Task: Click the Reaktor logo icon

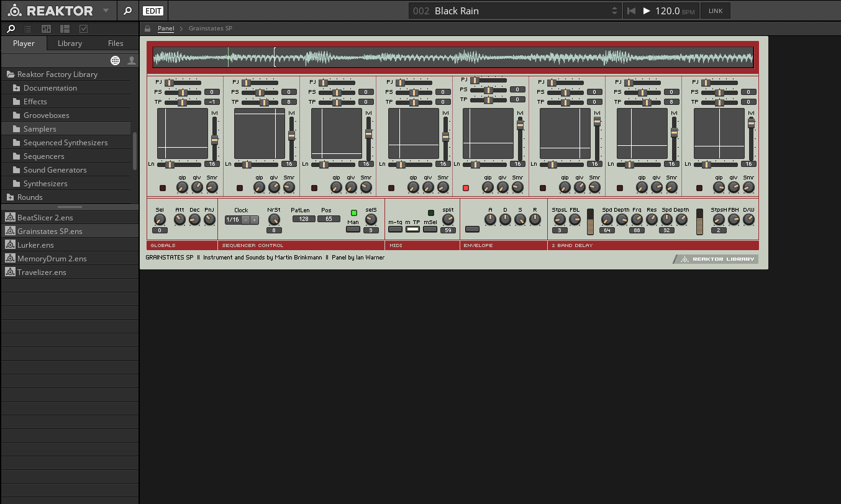Action: [x=14, y=11]
